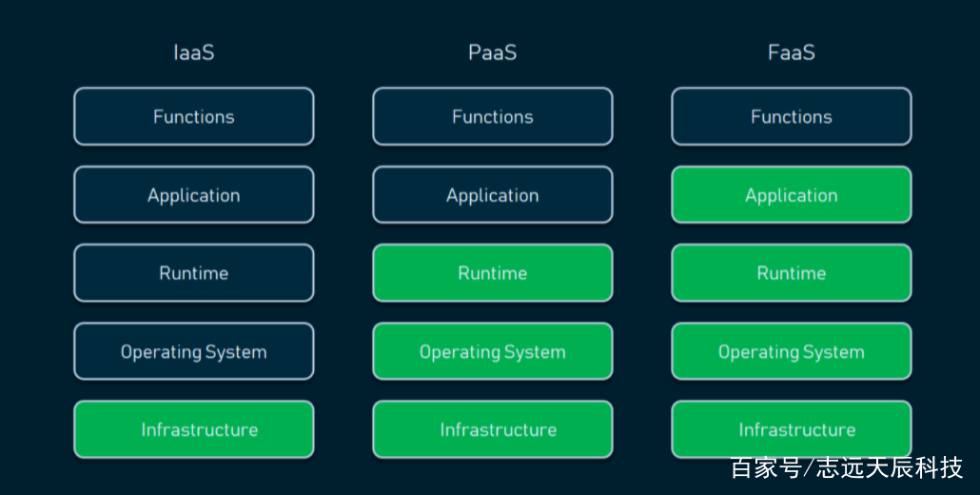Click the FaaS column heading
Screen dimensions: 980x495
click(792, 52)
